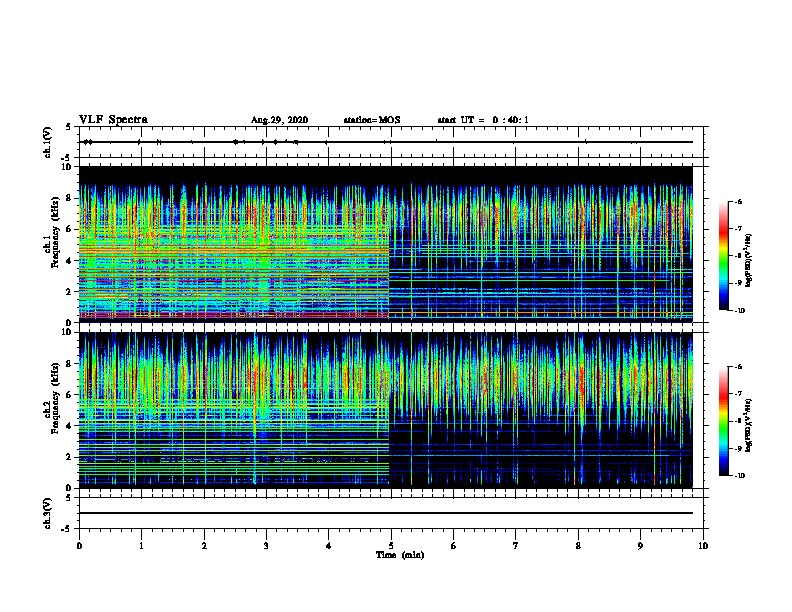Click time axis tick label "8"

click(578, 546)
